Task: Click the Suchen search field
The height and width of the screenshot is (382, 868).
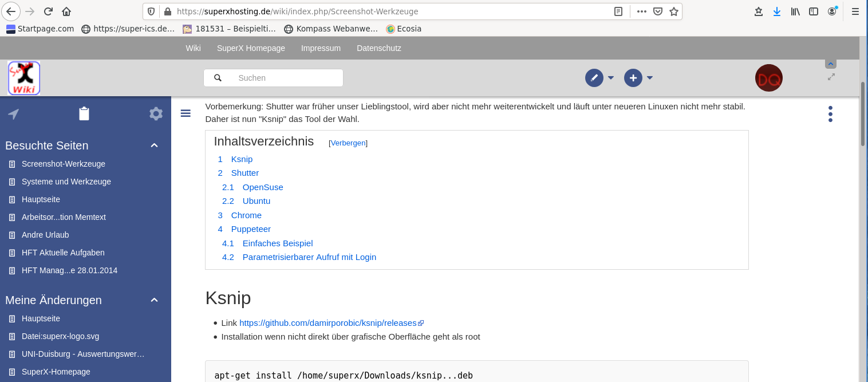Action: [273, 78]
